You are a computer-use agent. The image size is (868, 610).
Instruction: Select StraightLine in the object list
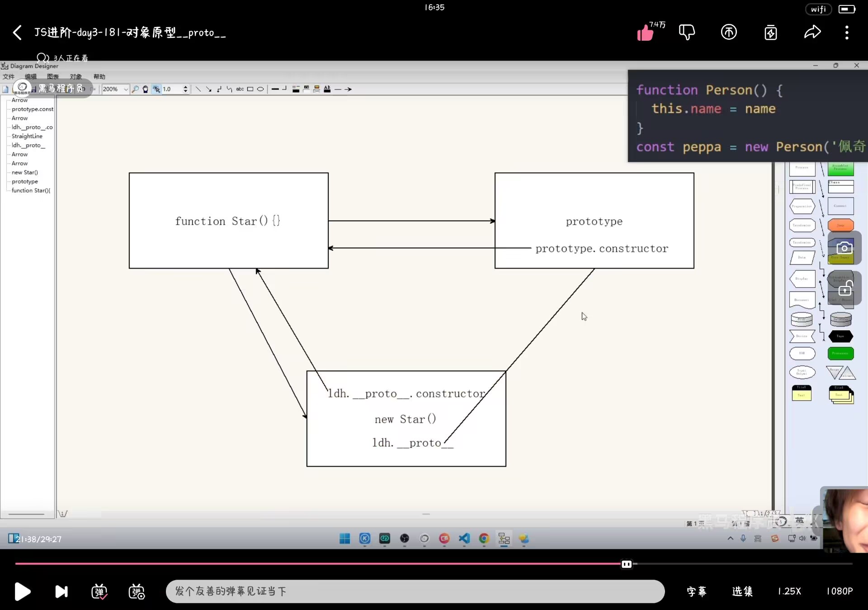coord(27,136)
